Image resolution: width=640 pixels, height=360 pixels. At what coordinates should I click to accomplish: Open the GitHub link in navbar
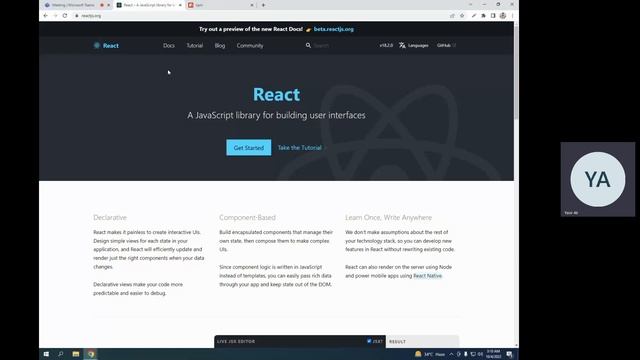pyautogui.click(x=446, y=45)
